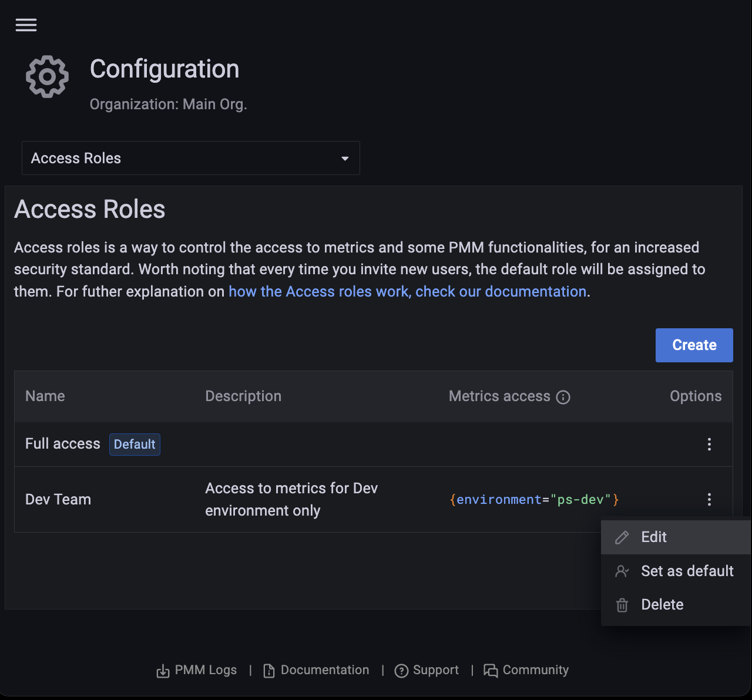Click the dropdown caret arrow in selector
This screenshot has width=752, height=700.
345,159
